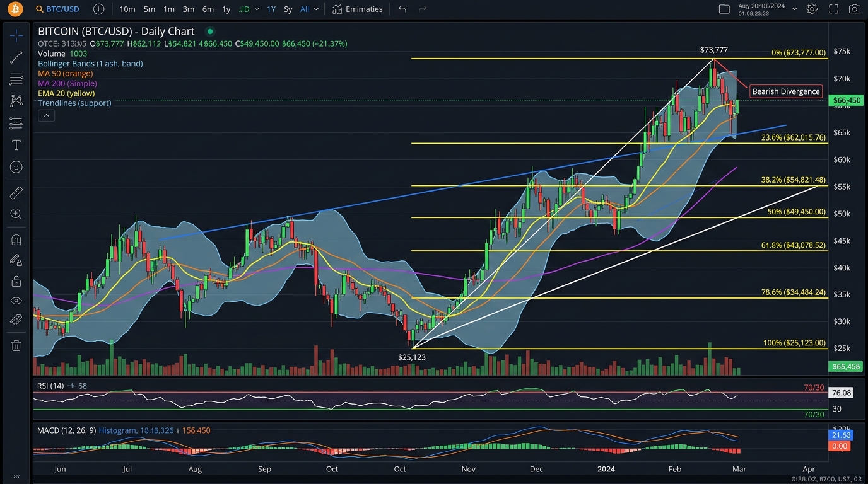
Task: Hide all drawings with the eye icon
Action: pyautogui.click(x=16, y=301)
